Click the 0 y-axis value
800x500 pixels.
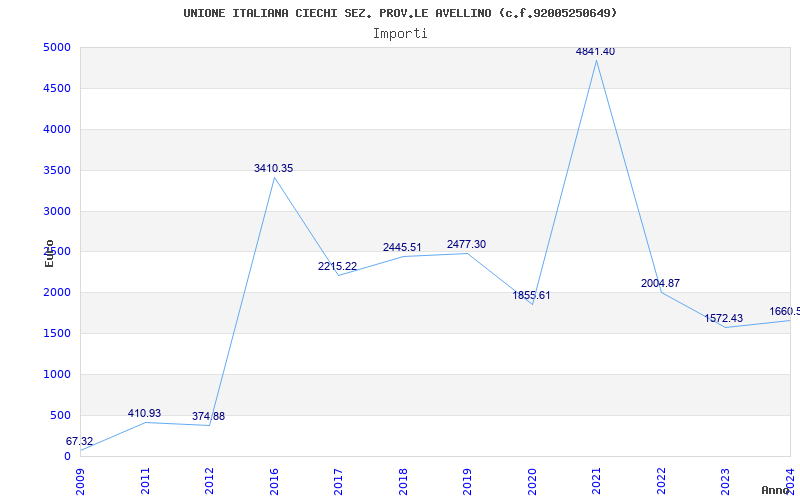click(67, 456)
